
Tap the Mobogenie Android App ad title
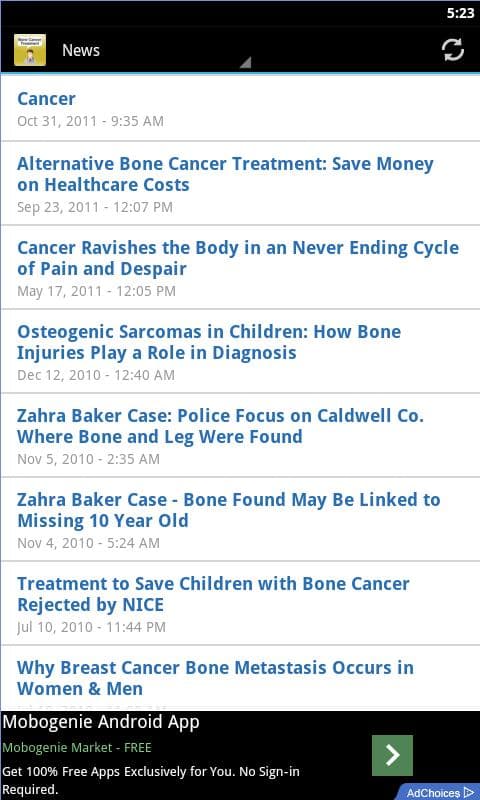(101, 722)
